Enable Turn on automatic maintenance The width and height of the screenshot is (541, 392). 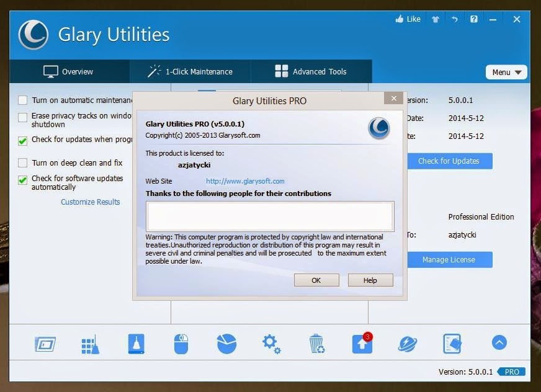click(22, 99)
